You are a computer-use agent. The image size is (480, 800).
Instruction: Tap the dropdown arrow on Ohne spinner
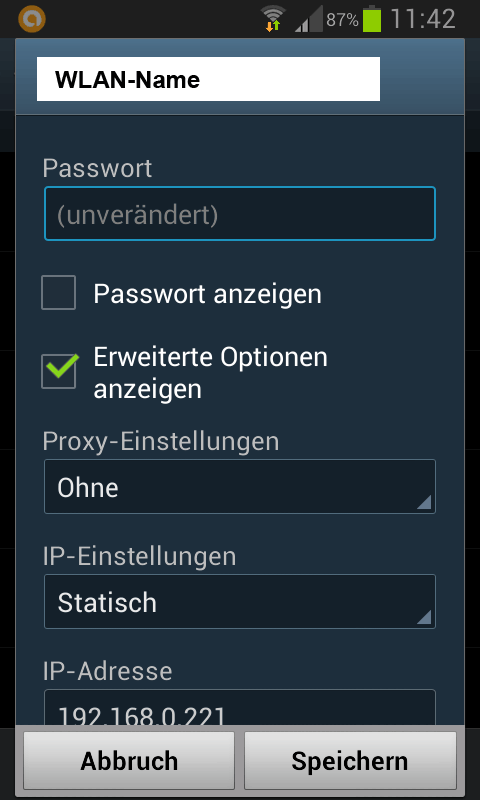point(424,503)
